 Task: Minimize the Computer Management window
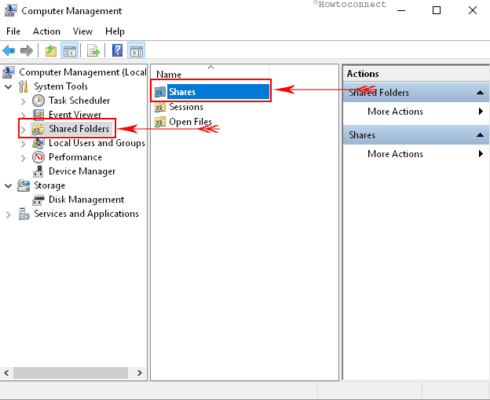pyautogui.click(x=402, y=10)
